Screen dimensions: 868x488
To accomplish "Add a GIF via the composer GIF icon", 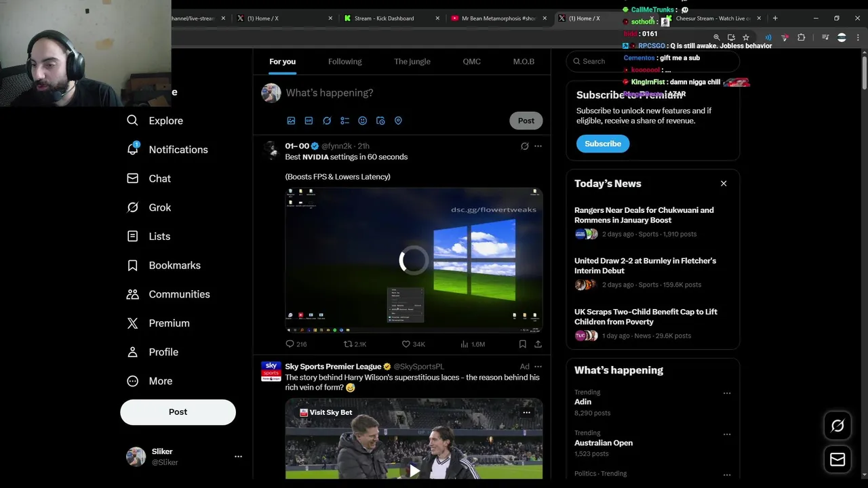I will [309, 121].
